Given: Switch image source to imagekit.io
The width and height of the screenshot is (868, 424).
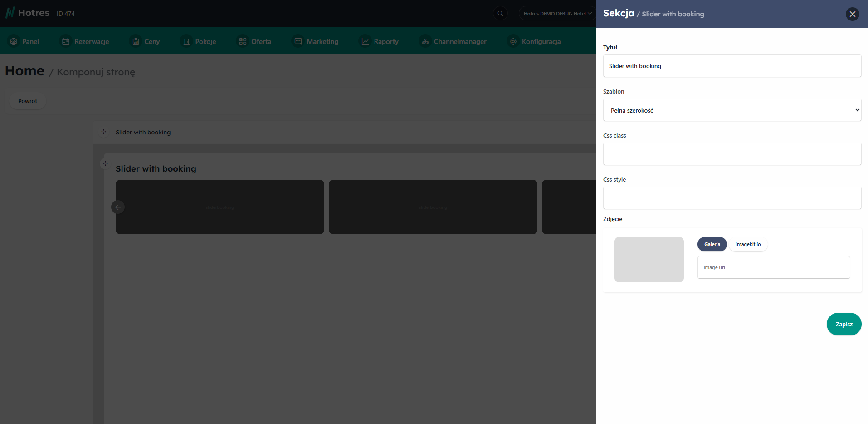Looking at the screenshot, I should click(x=748, y=244).
